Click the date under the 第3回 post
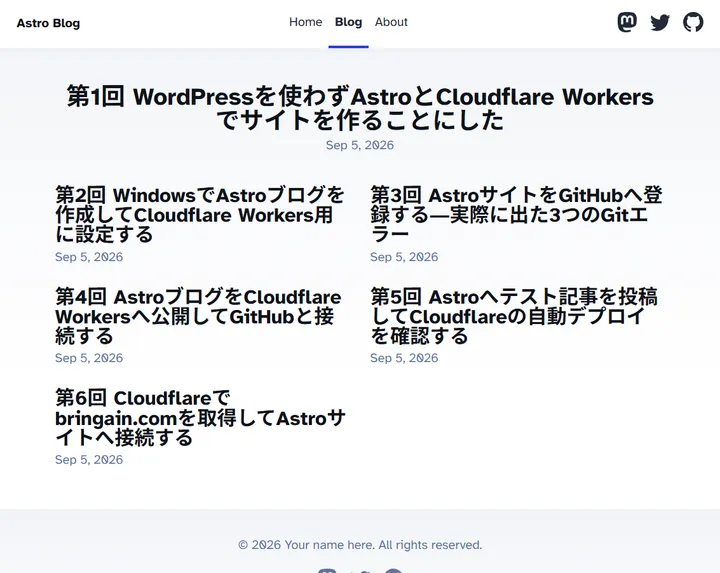This screenshot has height=573, width=720. pyautogui.click(x=404, y=257)
